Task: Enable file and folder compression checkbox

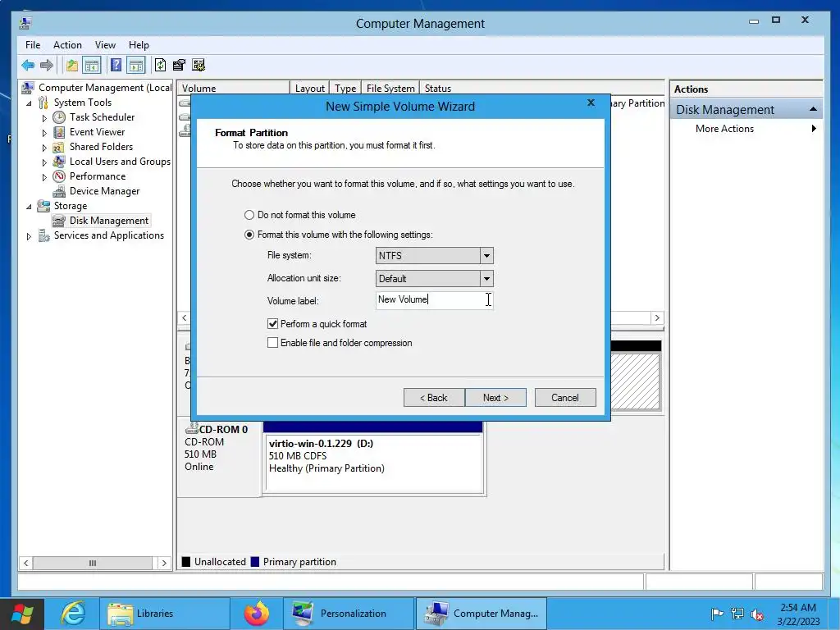Action: click(x=272, y=342)
